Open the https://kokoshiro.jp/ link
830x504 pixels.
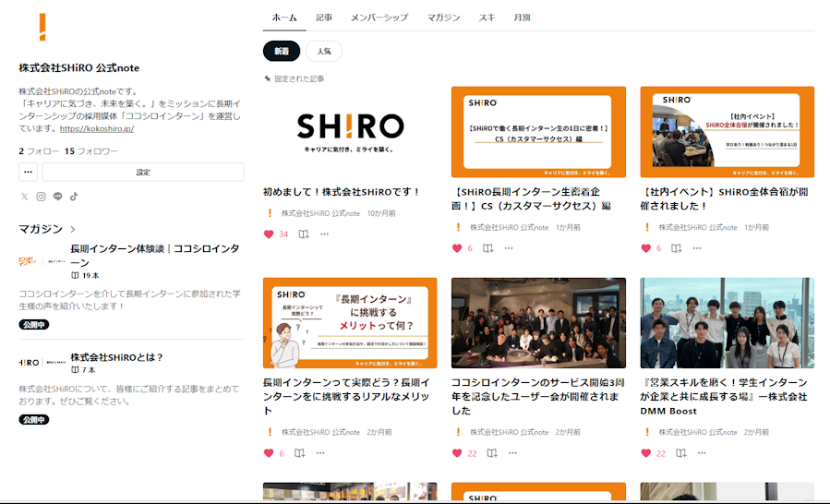[97, 128]
